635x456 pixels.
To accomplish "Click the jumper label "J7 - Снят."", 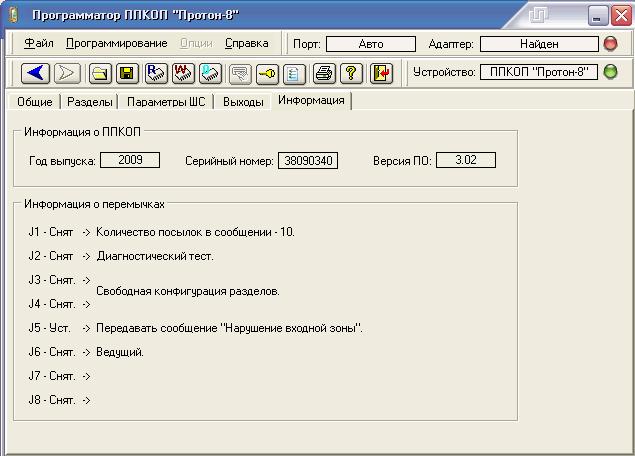I will [52, 376].
